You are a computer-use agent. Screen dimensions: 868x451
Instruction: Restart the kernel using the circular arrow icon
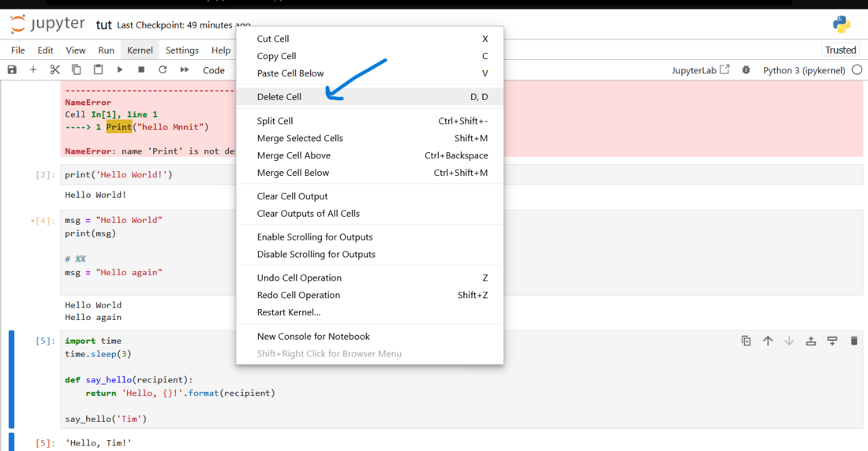(163, 70)
